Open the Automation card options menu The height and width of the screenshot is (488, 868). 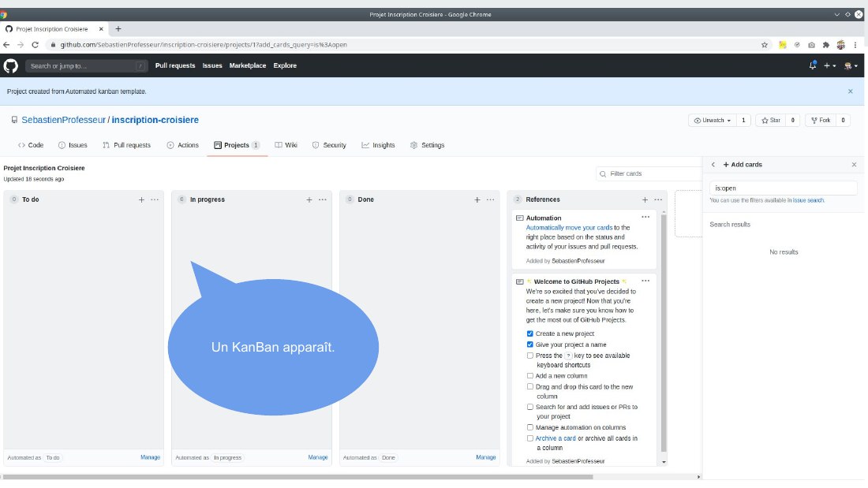click(x=645, y=217)
